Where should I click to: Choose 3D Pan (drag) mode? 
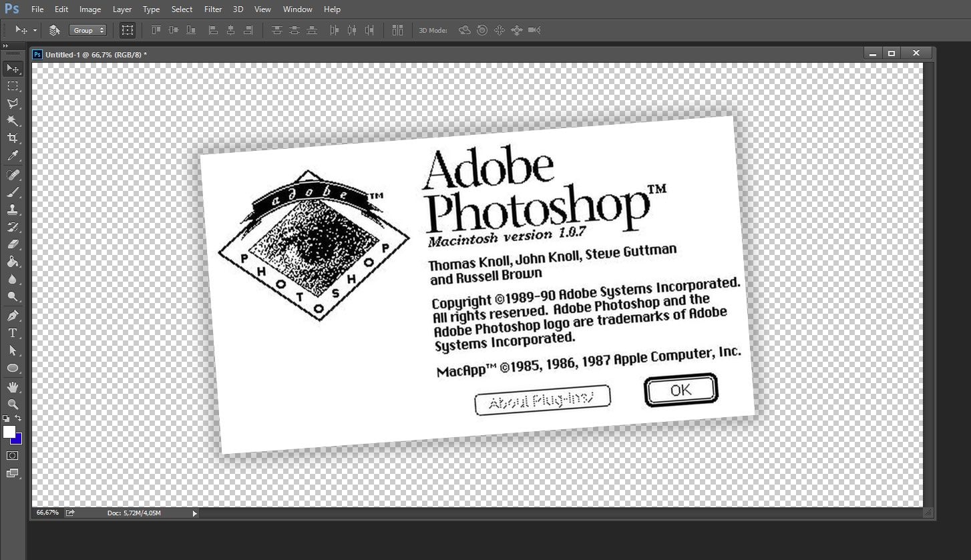click(x=500, y=30)
